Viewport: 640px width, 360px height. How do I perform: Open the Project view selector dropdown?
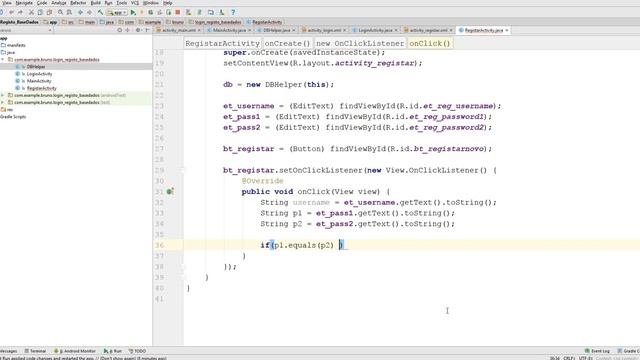(26, 30)
